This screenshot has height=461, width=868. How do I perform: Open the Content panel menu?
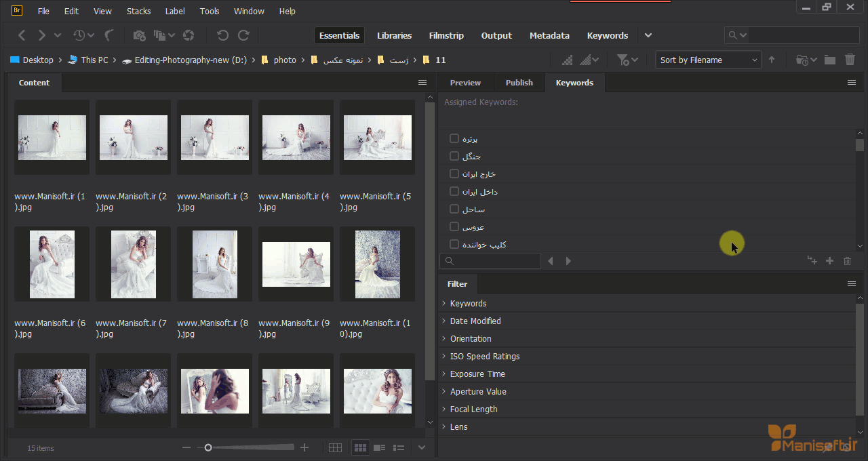point(422,83)
